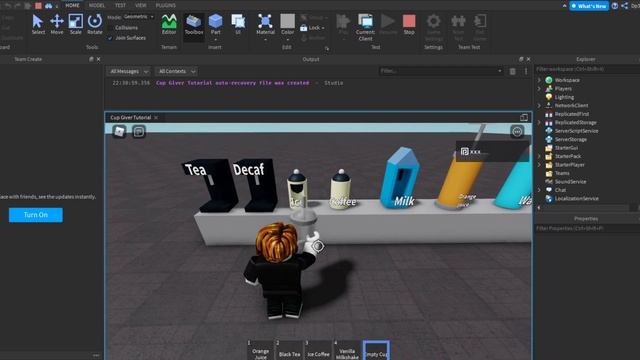Select Orange Juice hotbar slot
This screenshot has height=360, width=640.
tap(260, 350)
